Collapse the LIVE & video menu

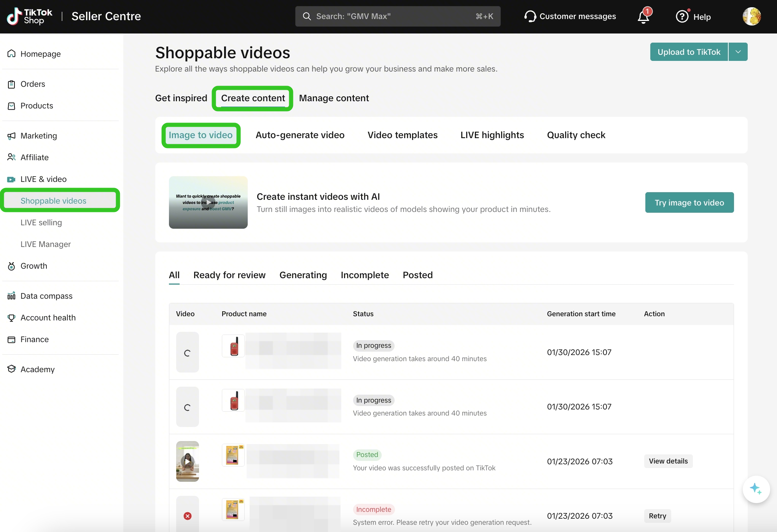coord(43,179)
